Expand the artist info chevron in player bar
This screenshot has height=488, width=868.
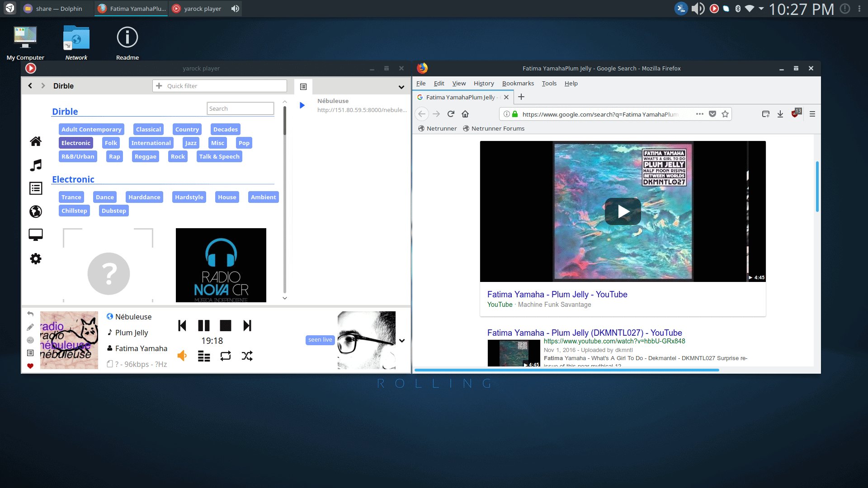coord(402,341)
